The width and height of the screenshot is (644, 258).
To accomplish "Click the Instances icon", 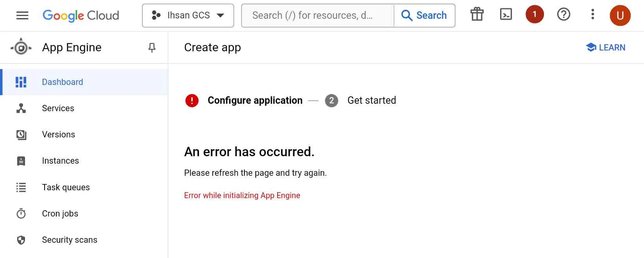I will [x=21, y=161].
